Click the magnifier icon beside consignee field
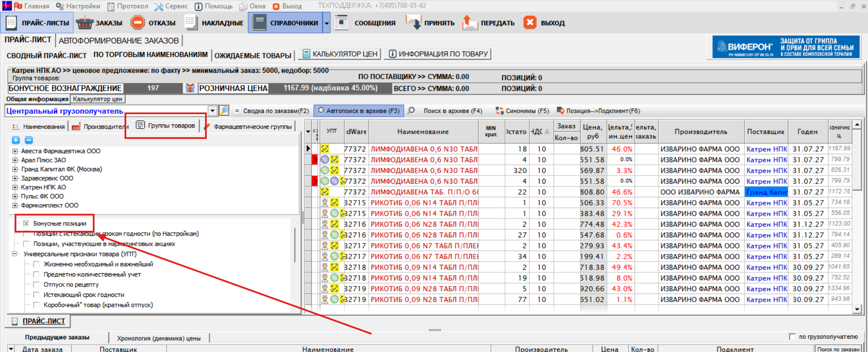 point(224,111)
